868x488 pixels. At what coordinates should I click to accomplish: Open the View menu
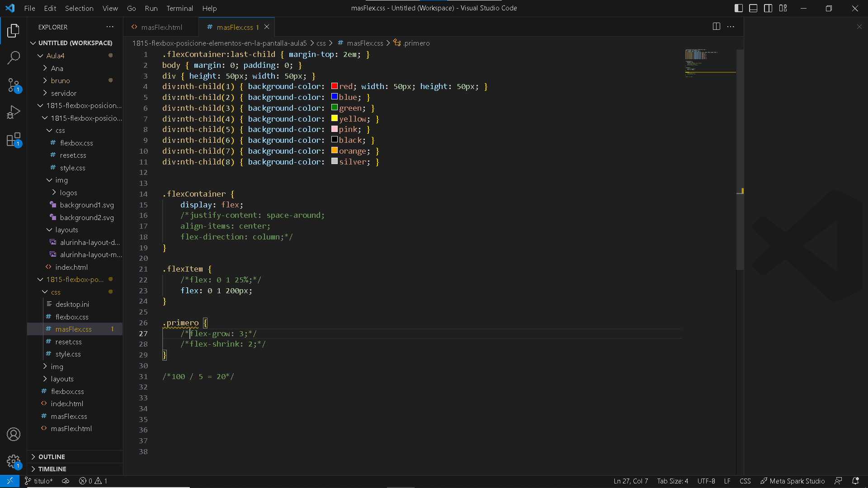point(110,8)
